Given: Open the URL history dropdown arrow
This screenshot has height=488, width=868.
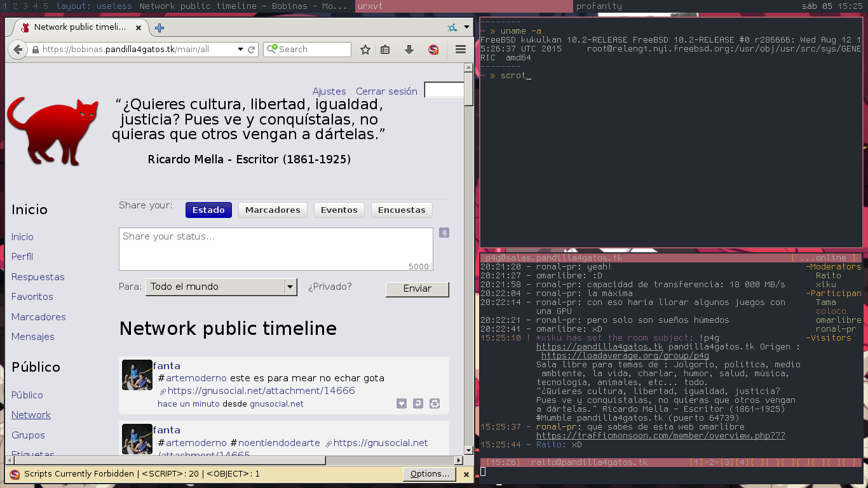Looking at the screenshot, I should click(x=240, y=49).
